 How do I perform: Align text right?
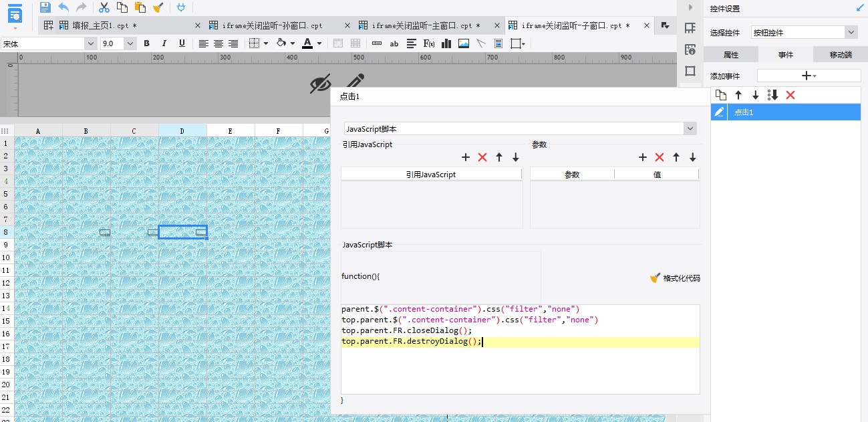pos(233,43)
